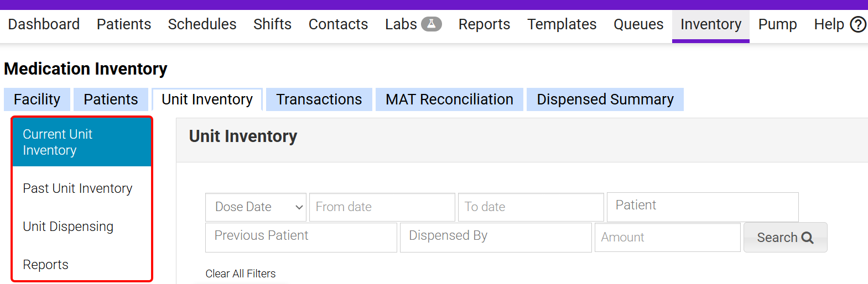Click the Patient search field
The width and height of the screenshot is (868, 284).
pyautogui.click(x=702, y=206)
